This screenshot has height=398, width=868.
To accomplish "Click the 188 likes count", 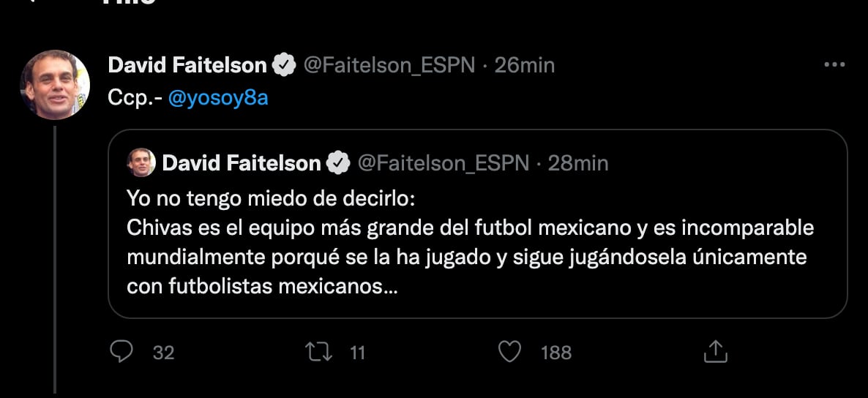I will point(555,353).
